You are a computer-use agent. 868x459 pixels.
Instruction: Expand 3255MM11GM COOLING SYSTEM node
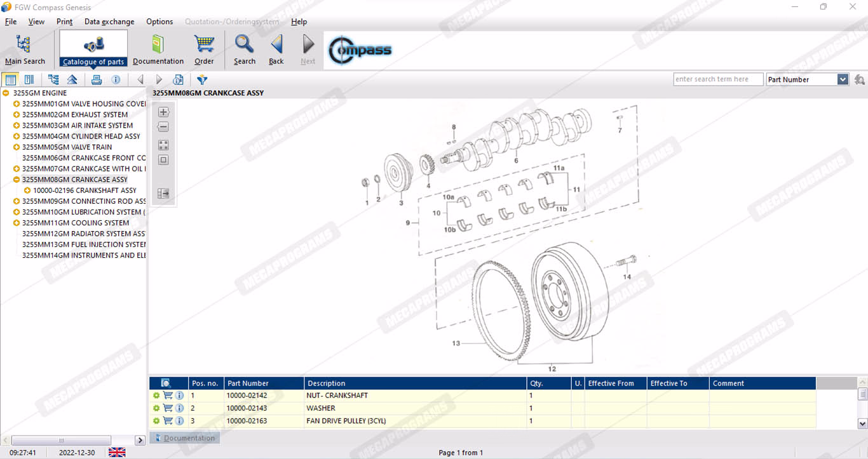coord(17,223)
